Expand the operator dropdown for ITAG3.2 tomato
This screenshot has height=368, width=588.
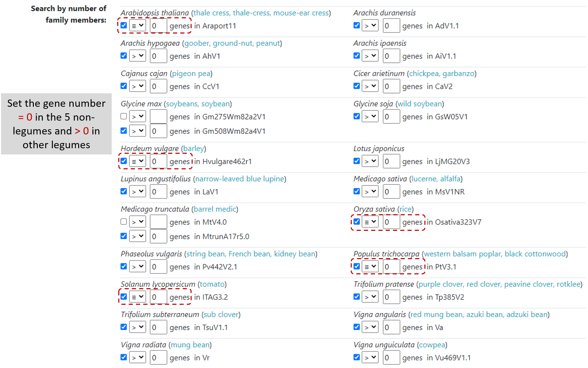pyautogui.click(x=137, y=297)
